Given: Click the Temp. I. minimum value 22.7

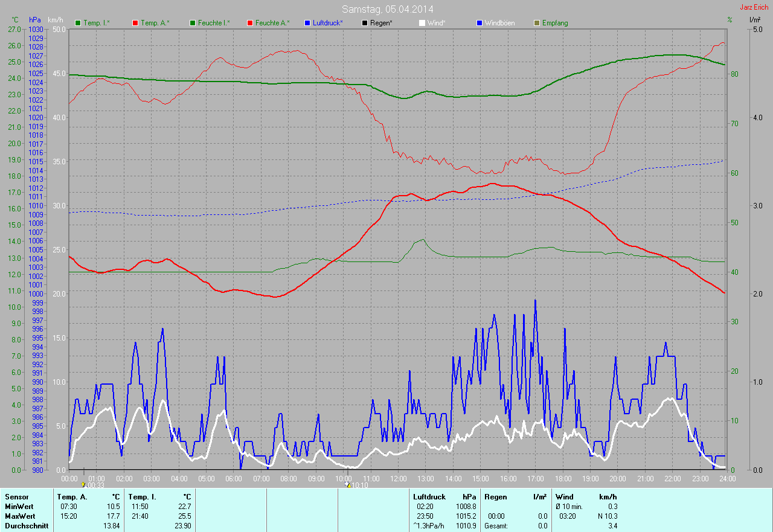Looking at the screenshot, I should [x=185, y=507].
